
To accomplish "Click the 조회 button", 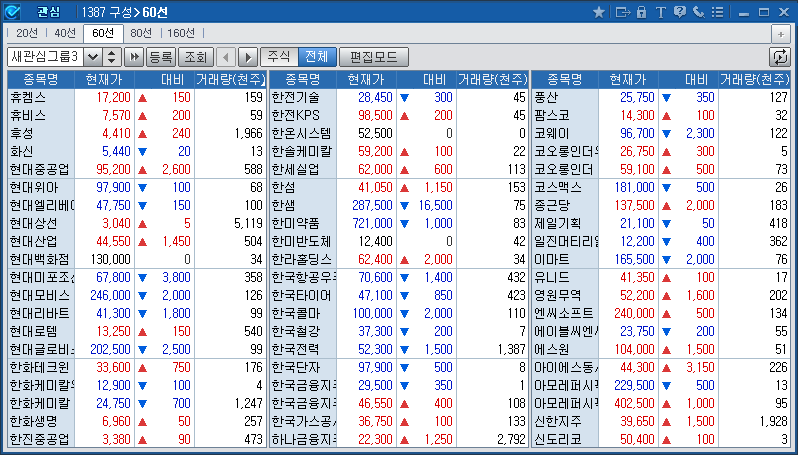I will (195, 56).
